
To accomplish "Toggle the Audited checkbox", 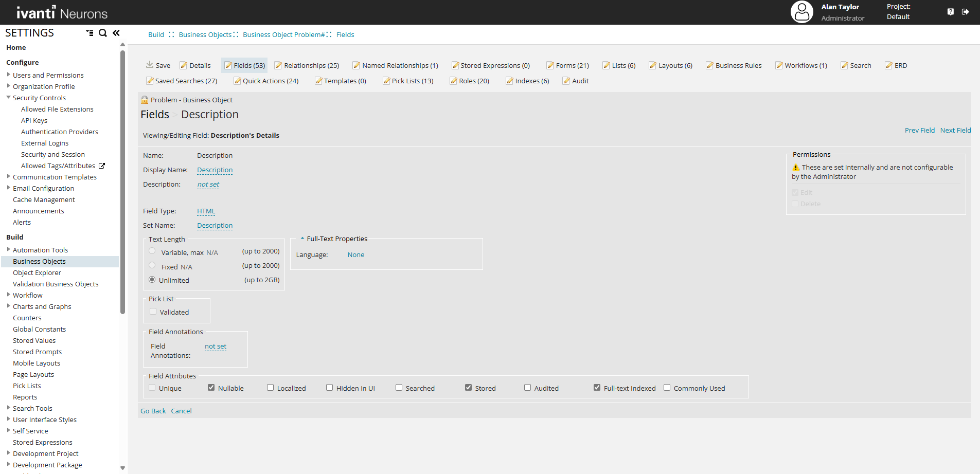I will [527, 388].
